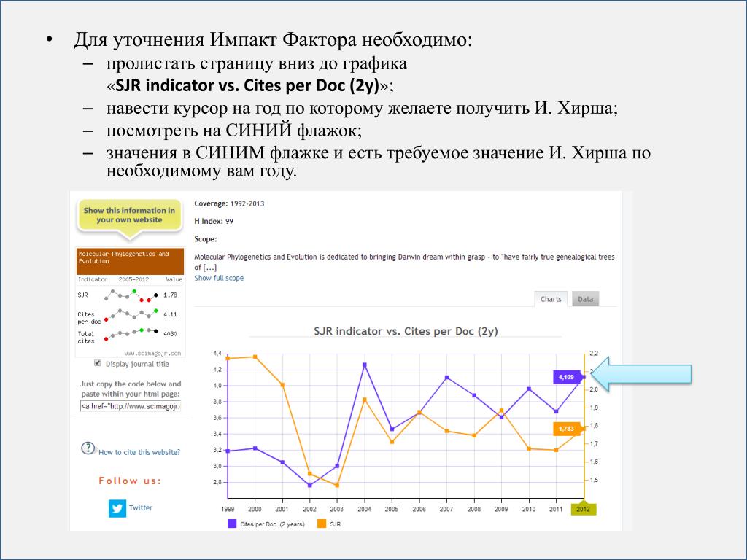Click the 2007 label on the x-axis
The width and height of the screenshot is (747, 560).
446,509
